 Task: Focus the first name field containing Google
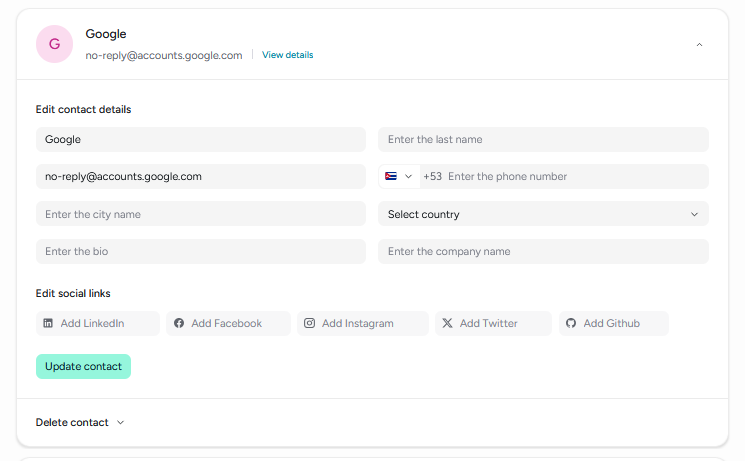click(x=201, y=140)
